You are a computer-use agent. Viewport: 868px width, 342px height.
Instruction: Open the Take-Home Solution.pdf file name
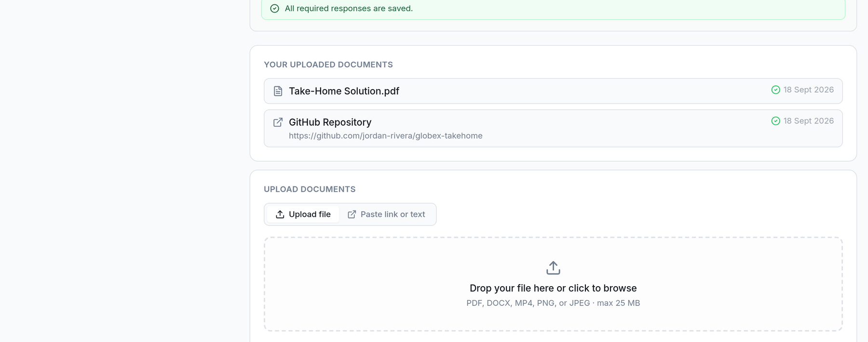(344, 91)
